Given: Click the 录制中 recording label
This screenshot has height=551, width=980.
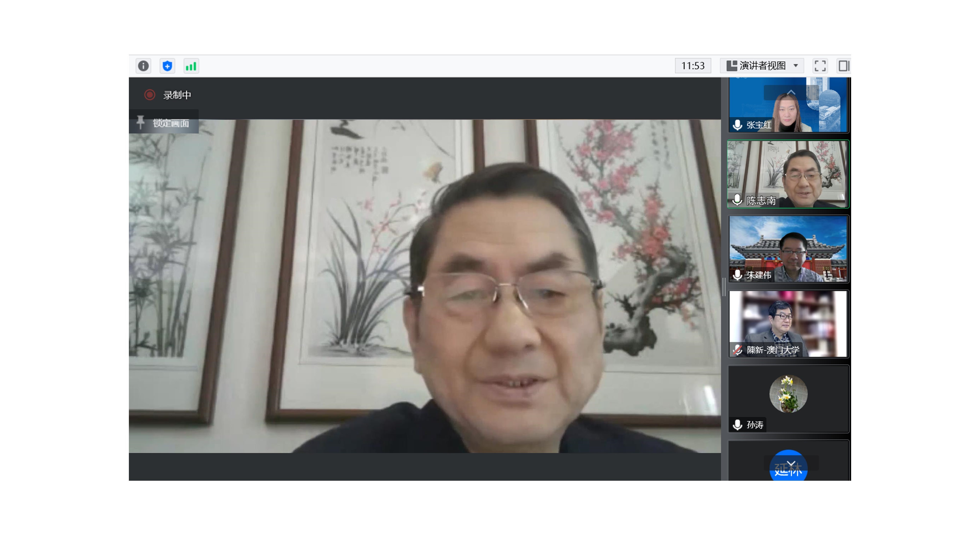Looking at the screenshot, I should point(177,95).
